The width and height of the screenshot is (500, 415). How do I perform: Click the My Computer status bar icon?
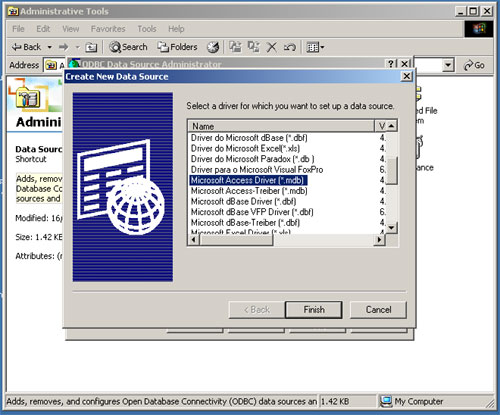386,401
